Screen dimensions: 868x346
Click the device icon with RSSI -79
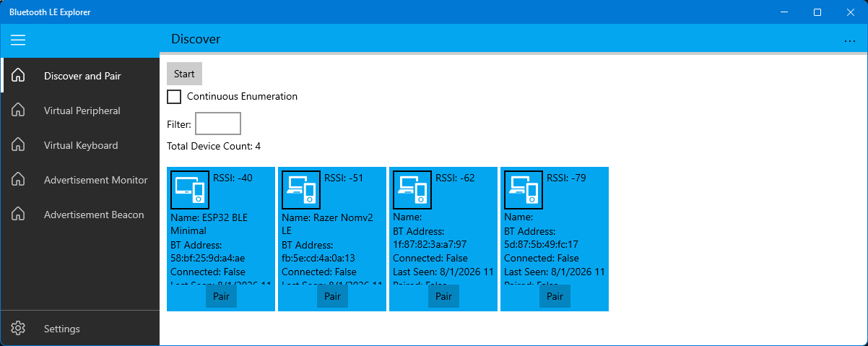[524, 190]
